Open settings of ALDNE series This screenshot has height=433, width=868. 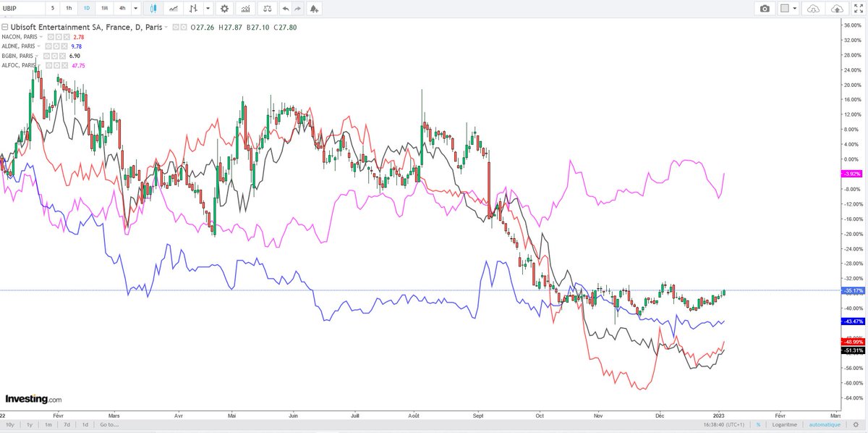coord(56,46)
